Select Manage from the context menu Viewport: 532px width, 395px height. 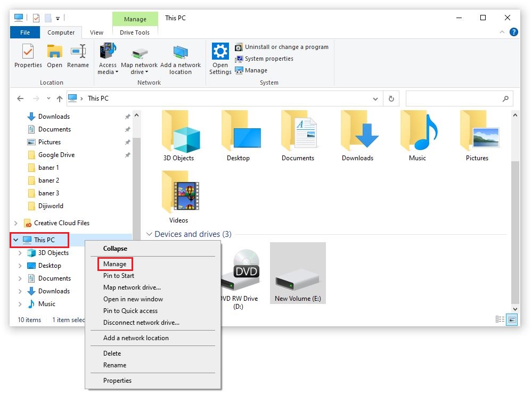(115, 264)
